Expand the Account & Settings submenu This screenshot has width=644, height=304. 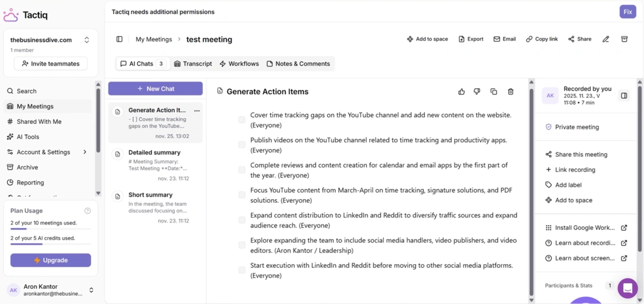(x=85, y=152)
